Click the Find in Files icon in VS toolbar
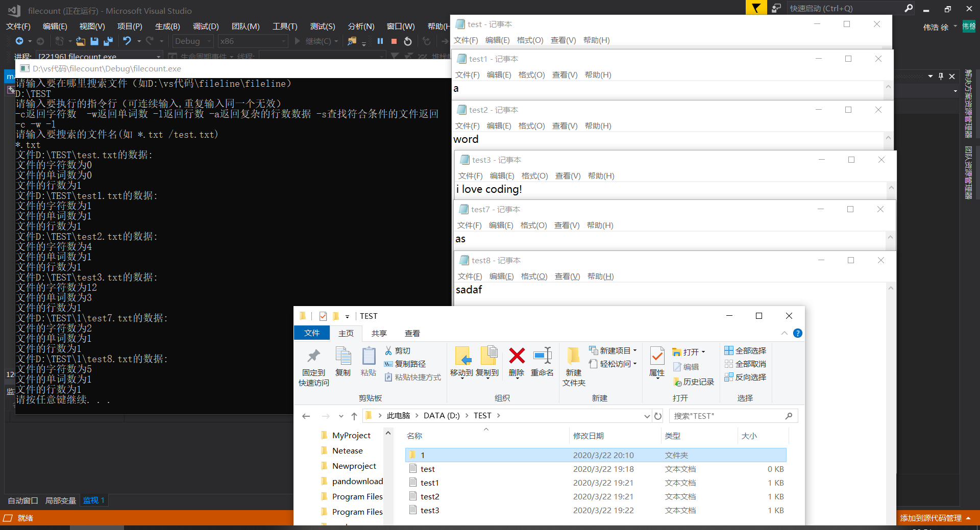This screenshot has width=980, height=530. 352,41
